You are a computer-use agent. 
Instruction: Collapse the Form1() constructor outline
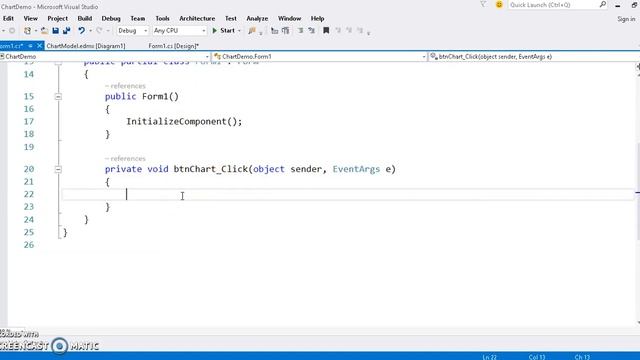point(58,97)
